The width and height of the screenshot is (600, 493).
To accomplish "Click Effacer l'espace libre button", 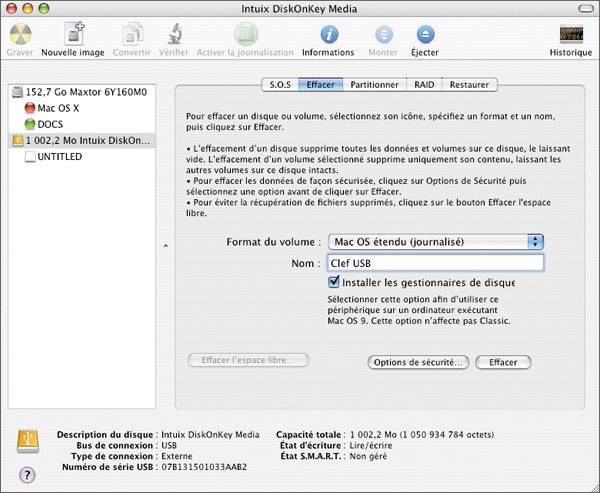I will click(x=248, y=360).
